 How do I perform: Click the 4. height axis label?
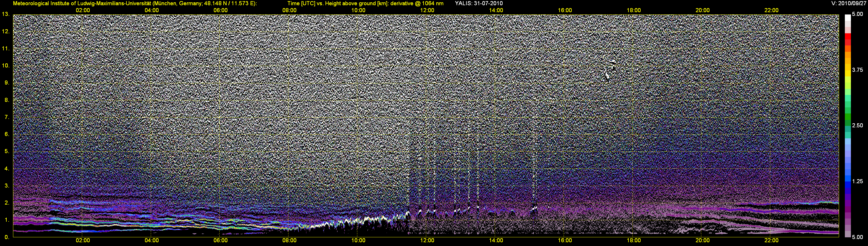click(x=7, y=168)
